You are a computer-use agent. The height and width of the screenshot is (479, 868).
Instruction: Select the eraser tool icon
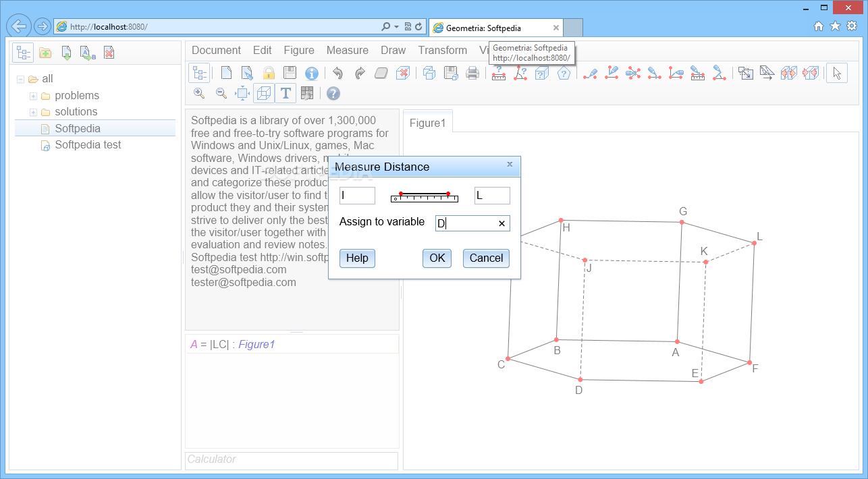click(x=381, y=73)
